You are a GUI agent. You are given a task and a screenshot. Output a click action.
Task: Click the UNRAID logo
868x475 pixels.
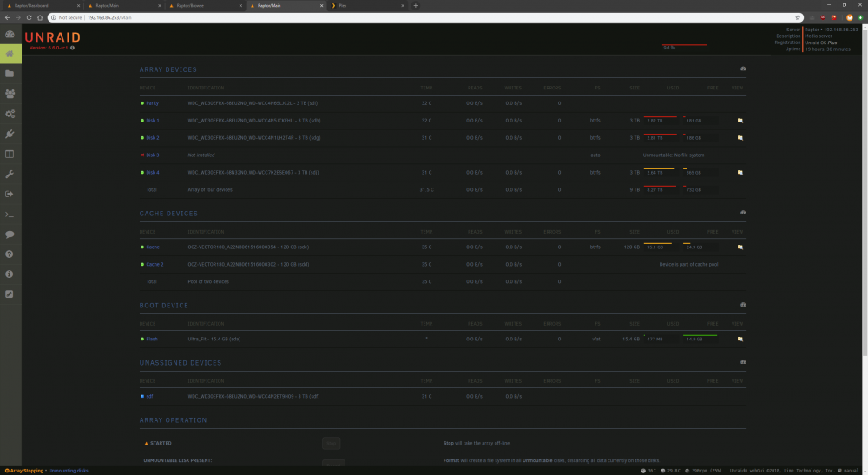tap(53, 37)
